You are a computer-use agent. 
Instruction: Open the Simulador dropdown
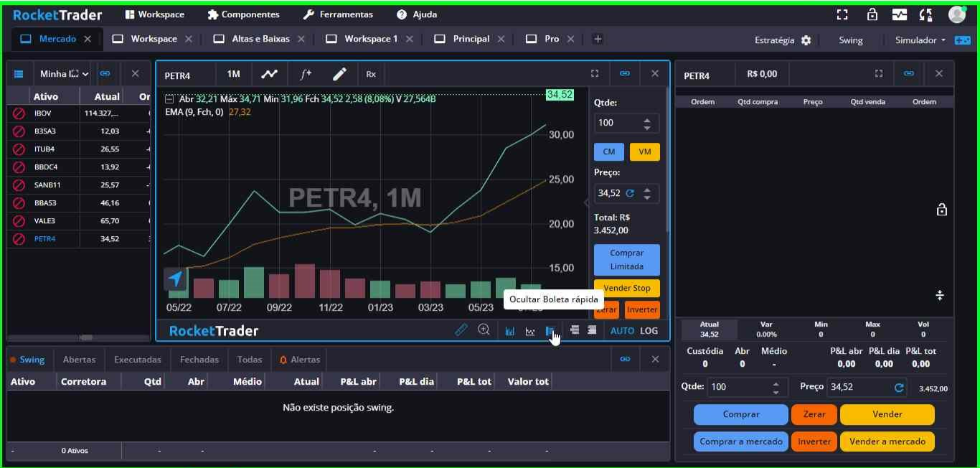click(x=920, y=40)
